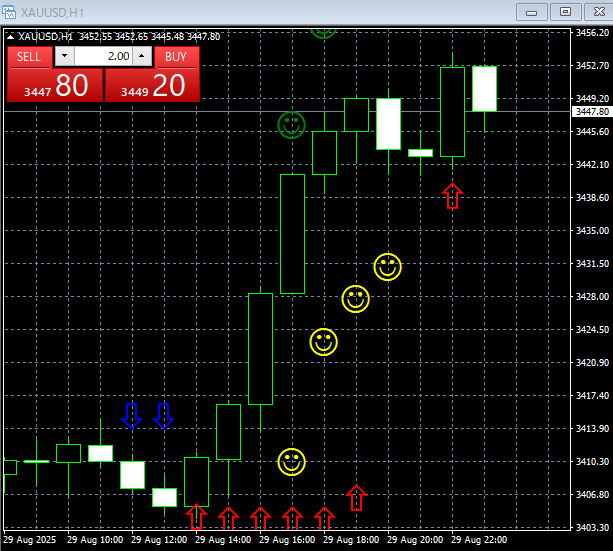
Task: Click the red BUY button
Action: 176,57
